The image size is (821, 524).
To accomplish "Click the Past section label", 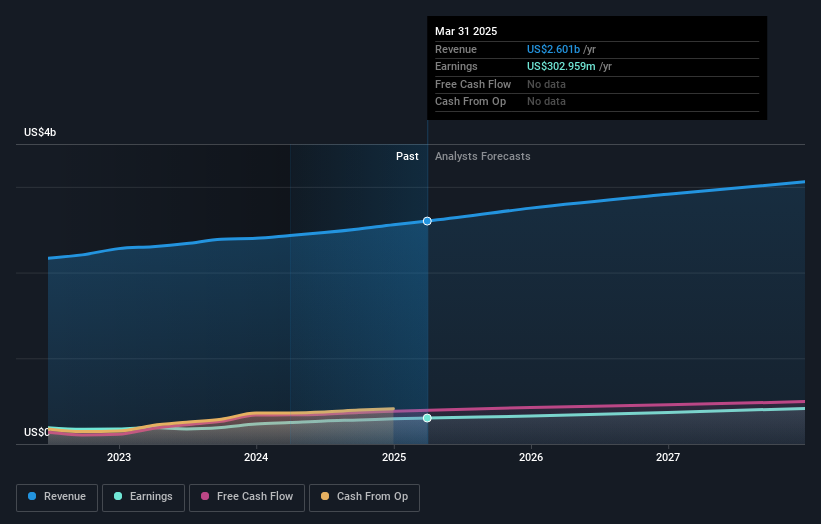I will 407,157.
